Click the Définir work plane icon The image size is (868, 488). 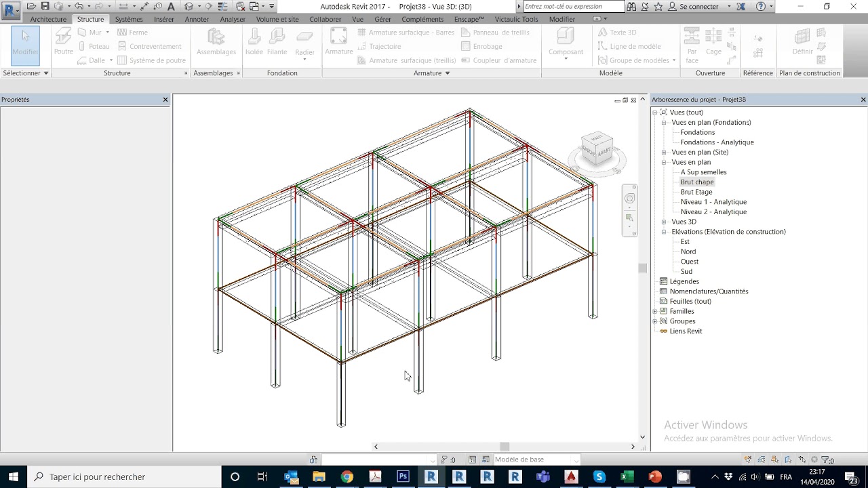(802, 41)
